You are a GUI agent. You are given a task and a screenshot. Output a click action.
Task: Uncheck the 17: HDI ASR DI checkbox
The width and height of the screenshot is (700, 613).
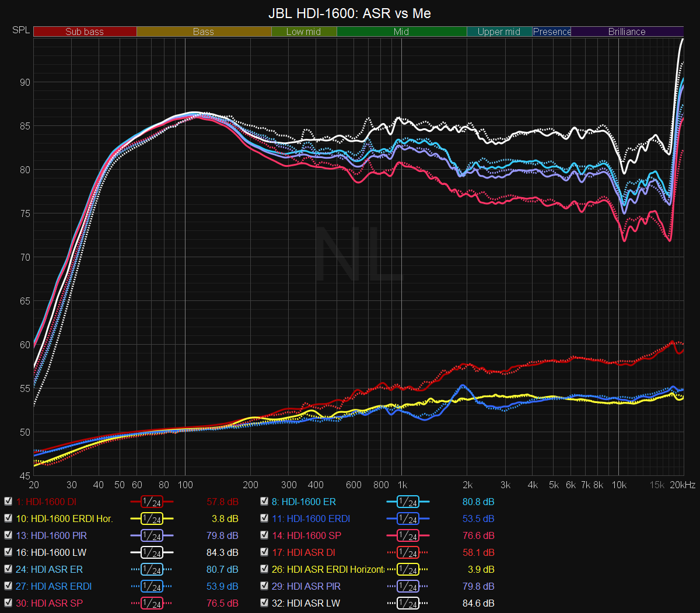pyautogui.click(x=264, y=552)
